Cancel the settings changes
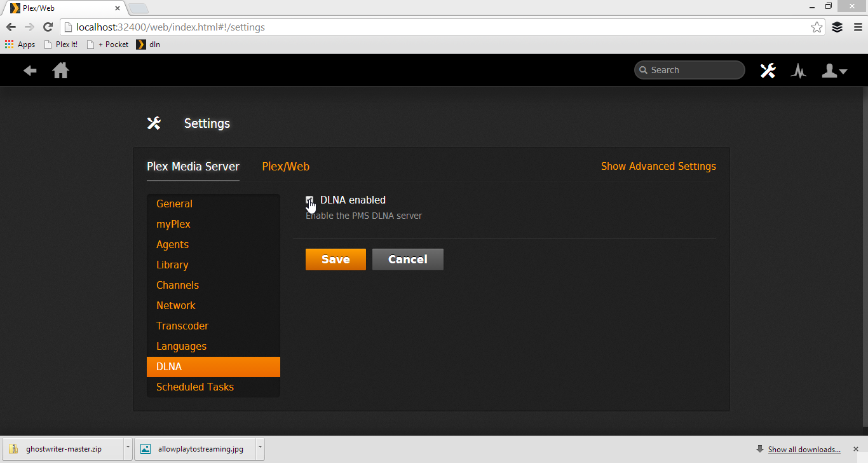The width and height of the screenshot is (868, 463). (x=408, y=259)
